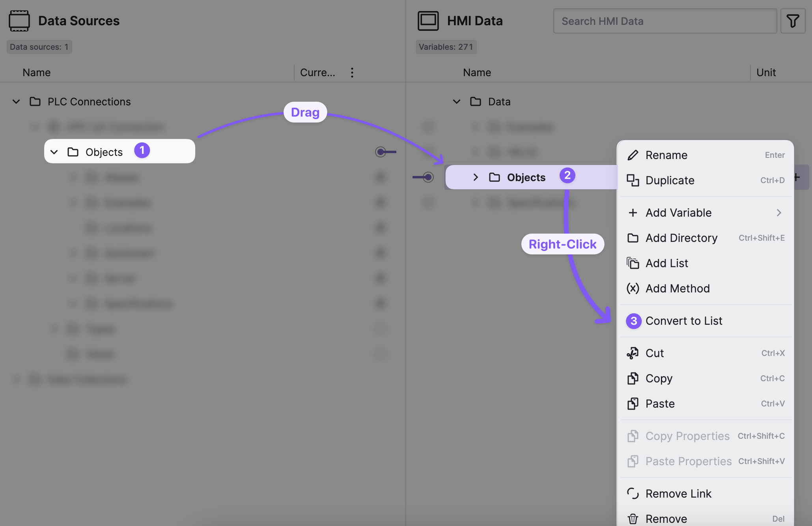
Task: Collapse the PLC Connections folder
Action: (x=16, y=102)
